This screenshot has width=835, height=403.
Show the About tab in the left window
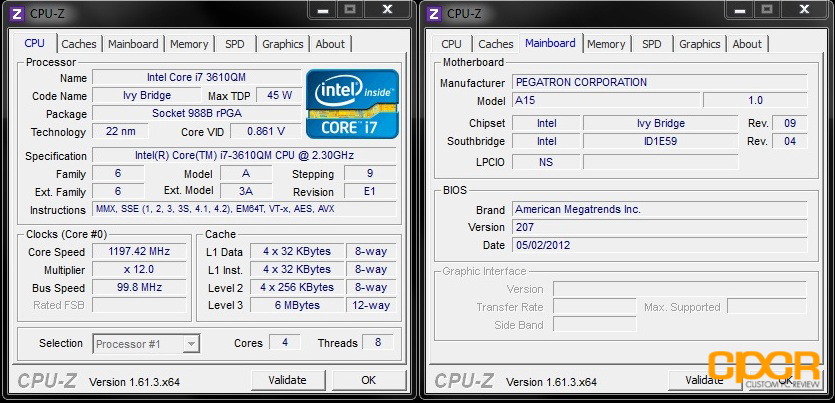[x=330, y=44]
